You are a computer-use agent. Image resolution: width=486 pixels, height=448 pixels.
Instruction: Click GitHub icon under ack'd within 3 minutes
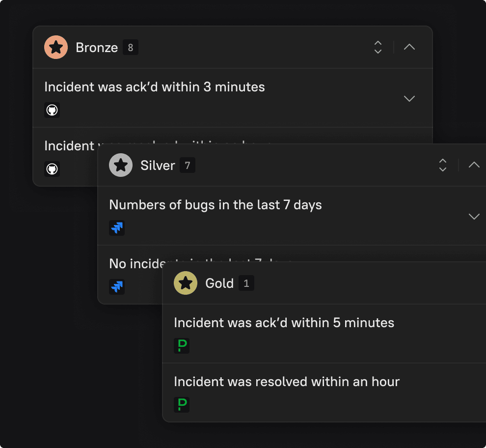(52, 110)
